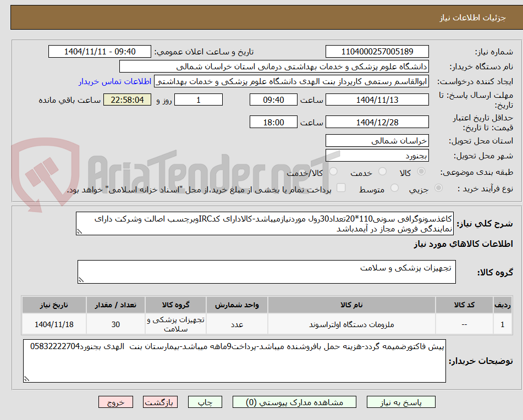Select the جزیی purchase type radio
This screenshot has height=420, width=523.
pyautogui.click(x=439, y=188)
